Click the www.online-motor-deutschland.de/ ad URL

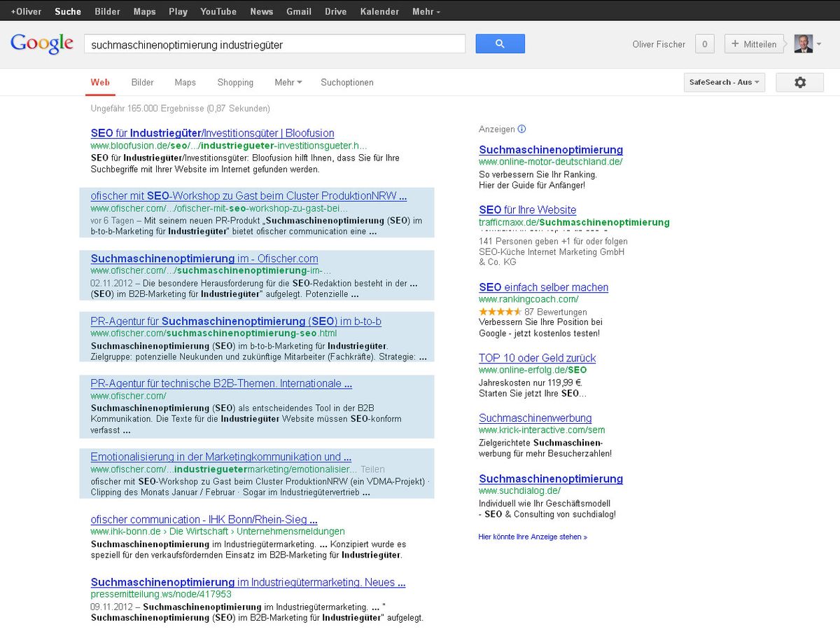(550, 162)
